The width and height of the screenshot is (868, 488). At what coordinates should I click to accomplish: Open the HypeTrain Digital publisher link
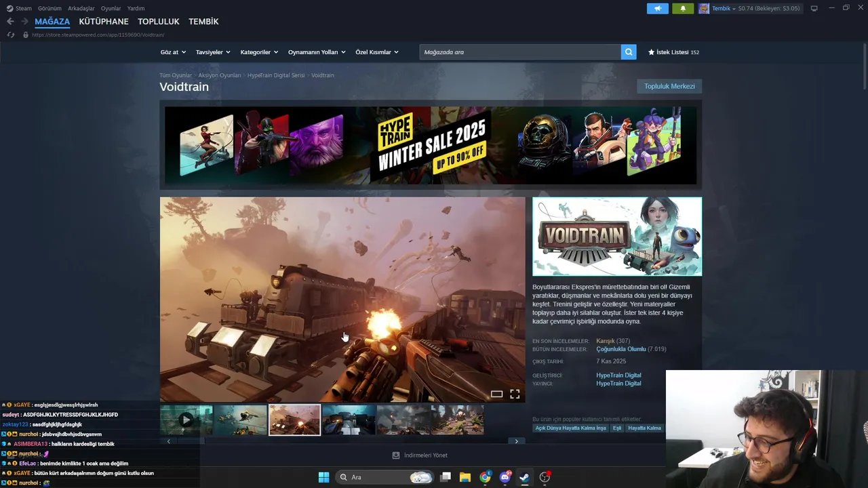click(x=618, y=384)
